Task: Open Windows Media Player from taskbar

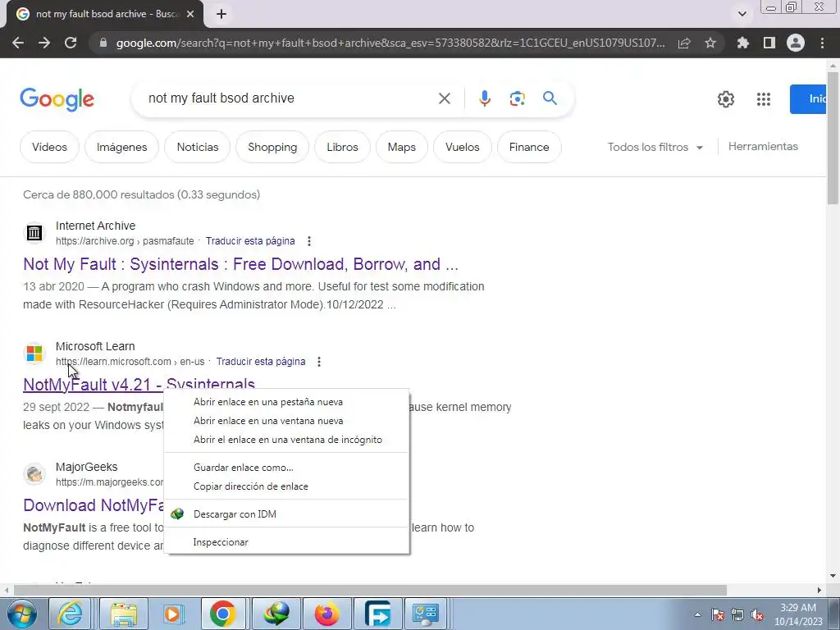Action: [x=172, y=614]
